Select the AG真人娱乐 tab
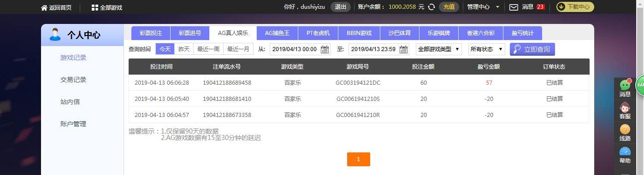The height and width of the screenshot is (175, 644). pos(233,33)
